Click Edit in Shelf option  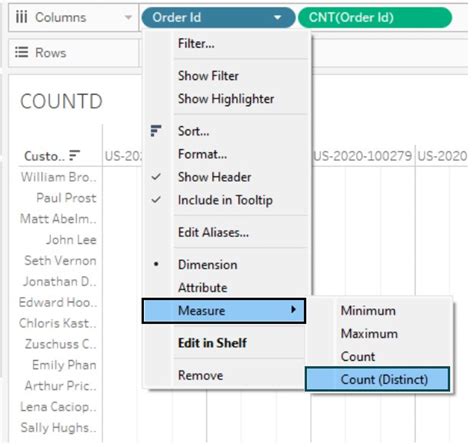tap(224, 343)
